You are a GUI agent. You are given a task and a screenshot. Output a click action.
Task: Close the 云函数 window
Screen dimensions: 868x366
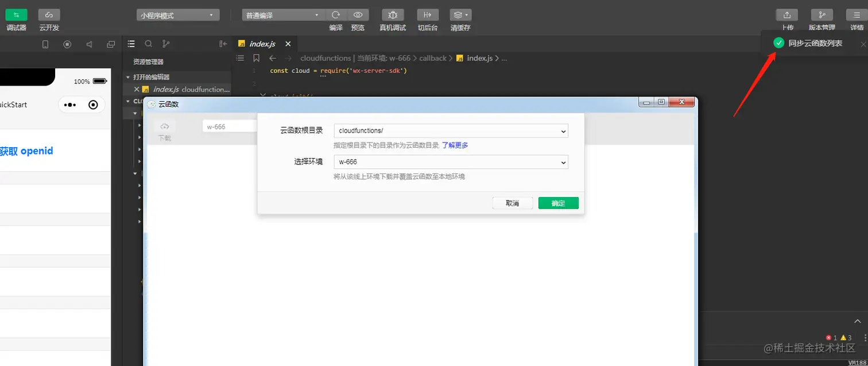coord(682,102)
